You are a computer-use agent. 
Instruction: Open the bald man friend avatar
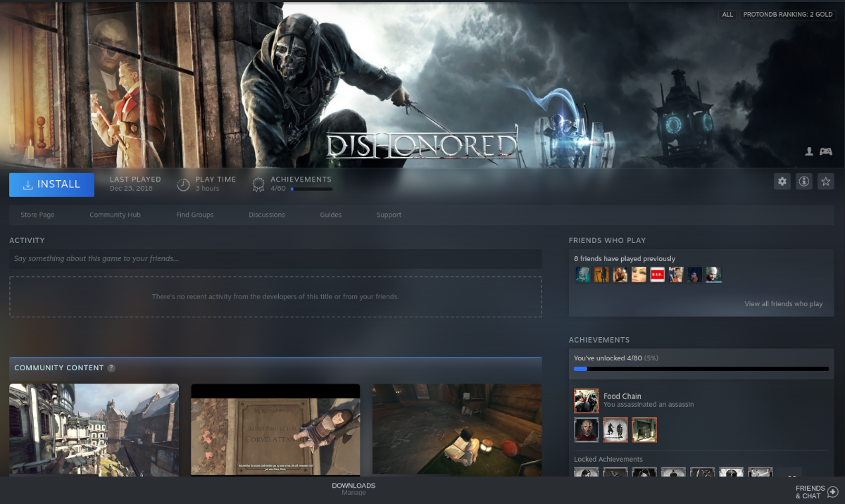click(x=714, y=275)
